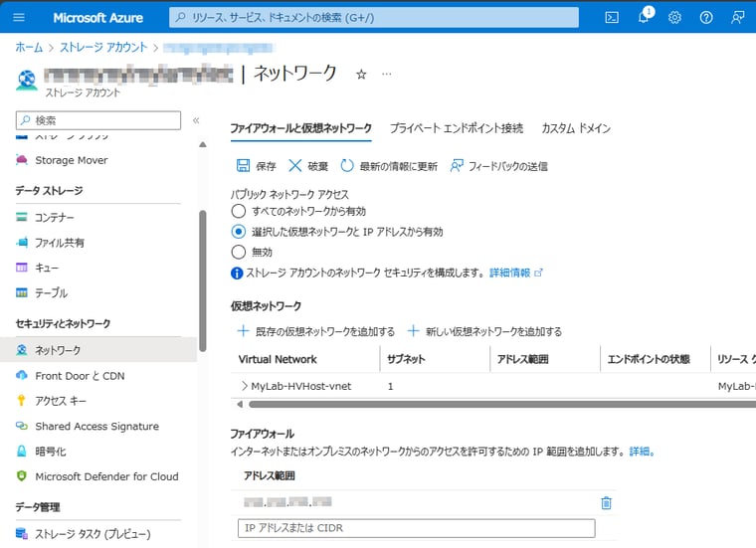Open Microsoft Defender for Cloud
756x548 pixels.
click(x=106, y=476)
